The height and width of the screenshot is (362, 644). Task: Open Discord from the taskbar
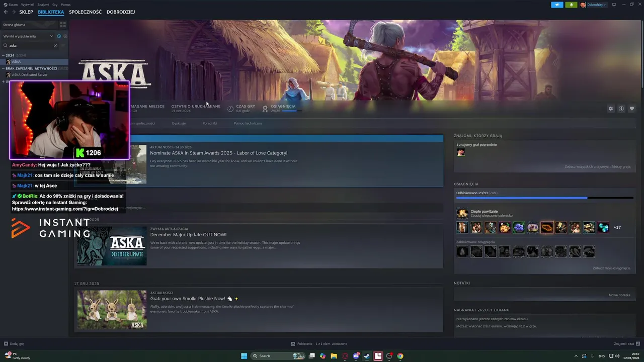pyautogui.click(x=356, y=356)
